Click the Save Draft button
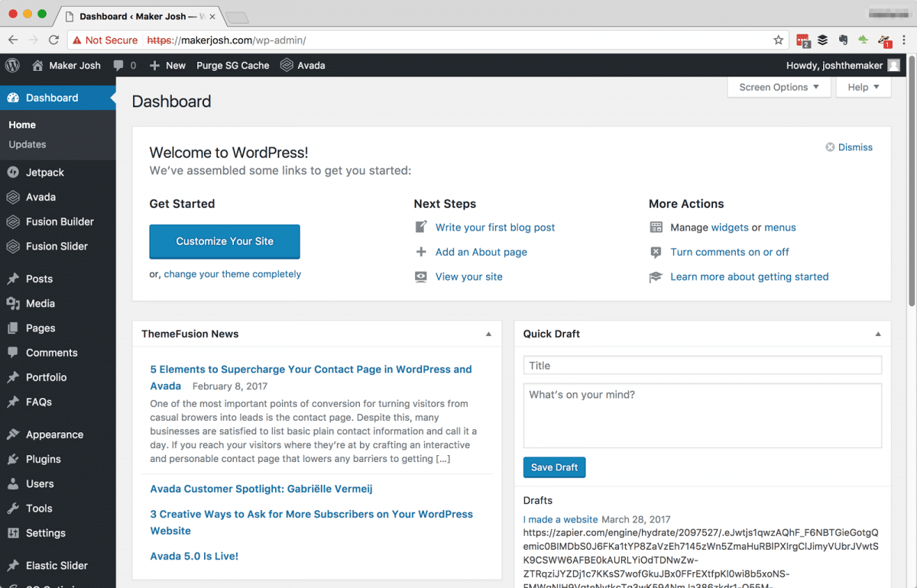917x588 pixels. pyautogui.click(x=555, y=467)
